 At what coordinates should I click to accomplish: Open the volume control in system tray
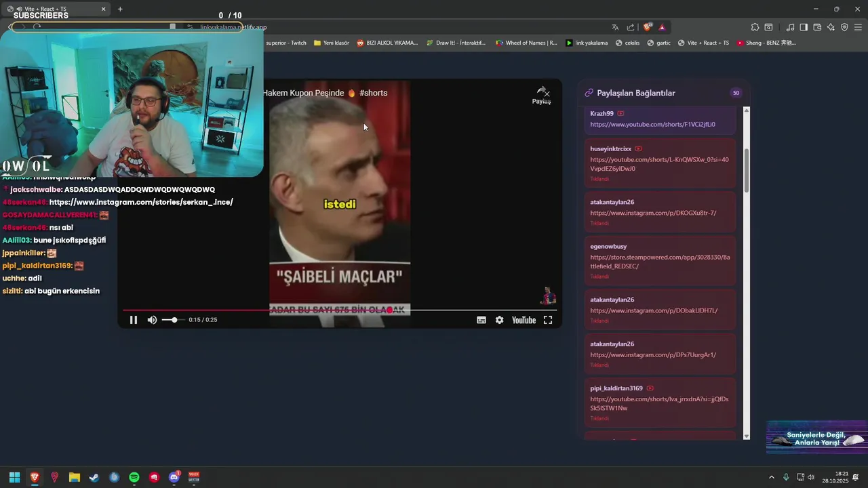point(810,477)
